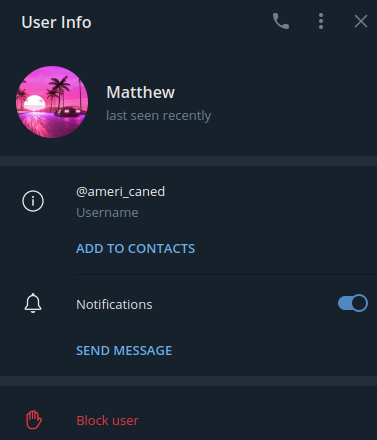This screenshot has height=440, width=377.
Task: Click the red hand block icon
Action: click(x=34, y=420)
